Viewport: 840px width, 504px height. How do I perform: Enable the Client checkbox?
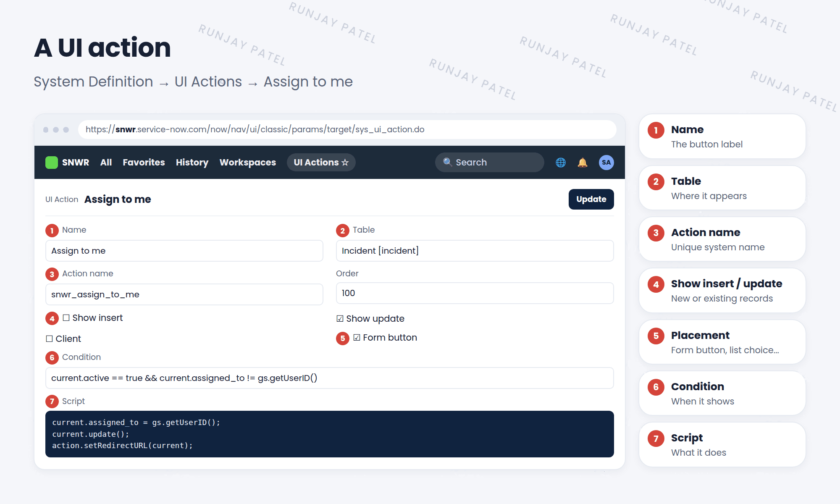[49, 339]
